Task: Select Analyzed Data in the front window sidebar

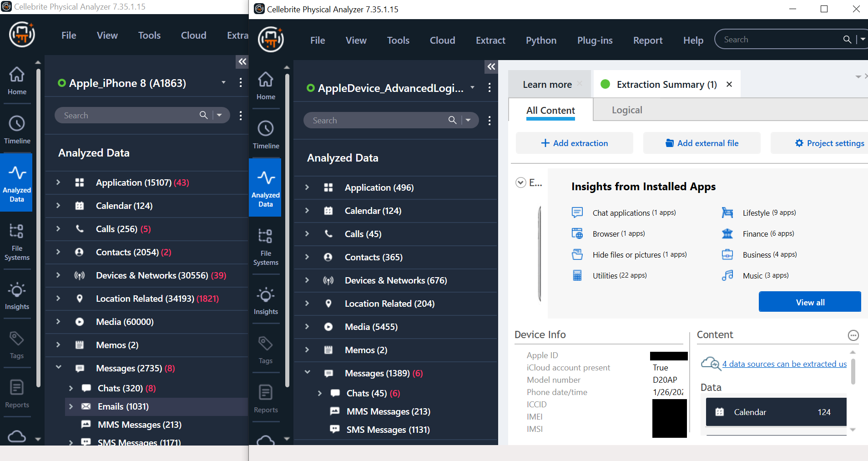Action: coord(266,187)
